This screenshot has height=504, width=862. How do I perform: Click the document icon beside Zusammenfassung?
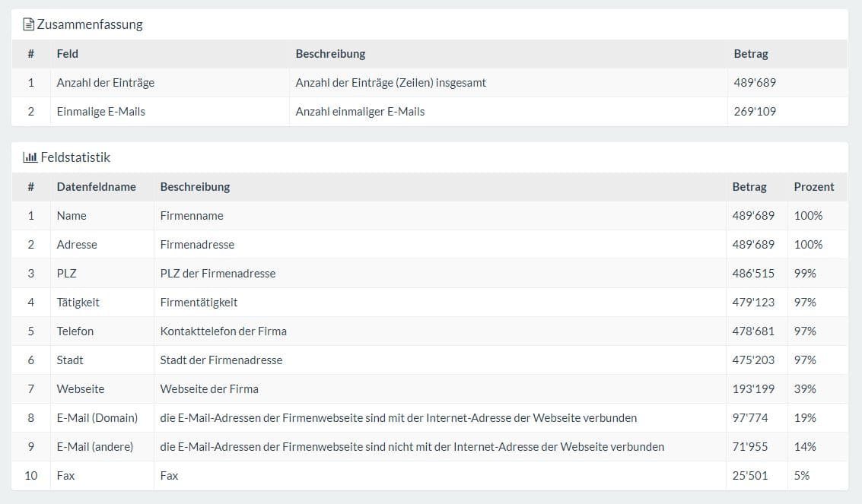tap(29, 24)
